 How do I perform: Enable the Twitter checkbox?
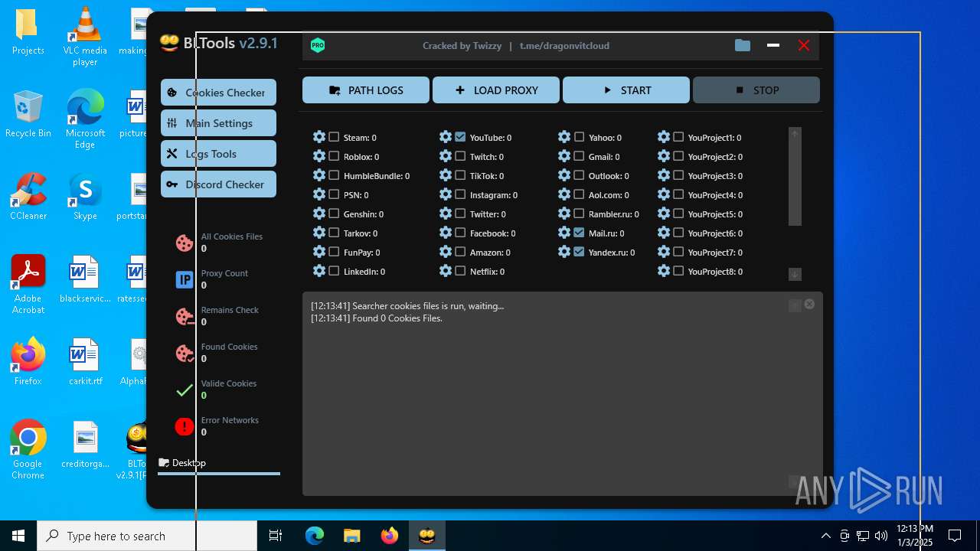coord(460,214)
